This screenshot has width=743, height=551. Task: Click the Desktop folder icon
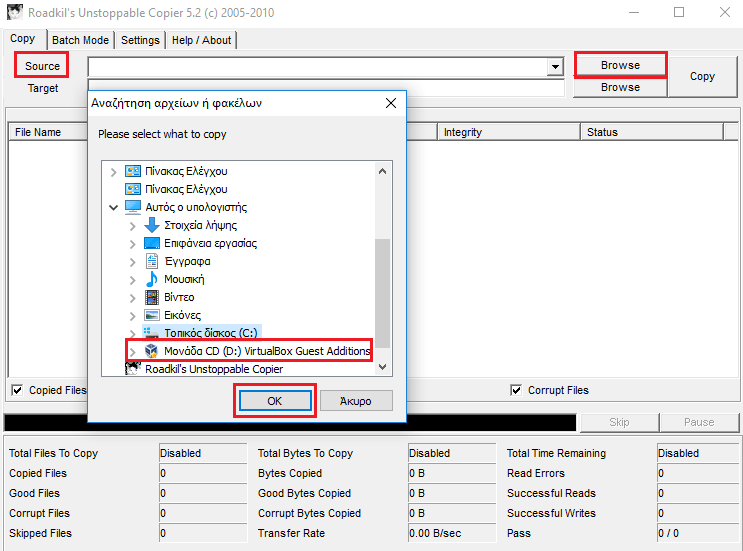(x=152, y=243)
